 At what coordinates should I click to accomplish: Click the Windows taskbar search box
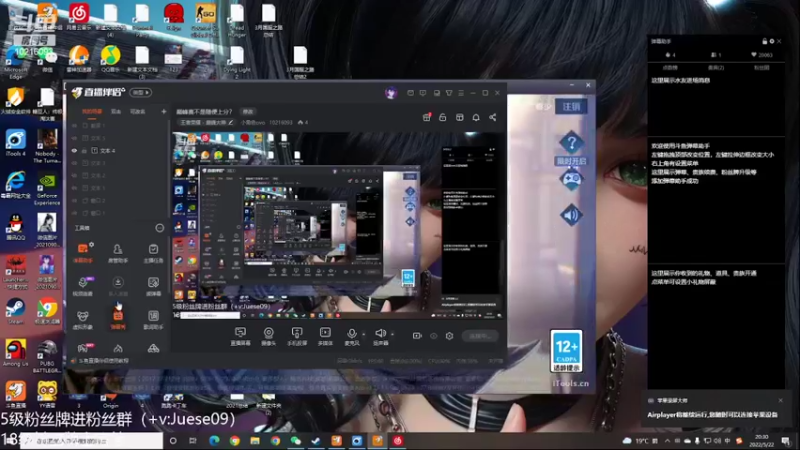[92, 441]
